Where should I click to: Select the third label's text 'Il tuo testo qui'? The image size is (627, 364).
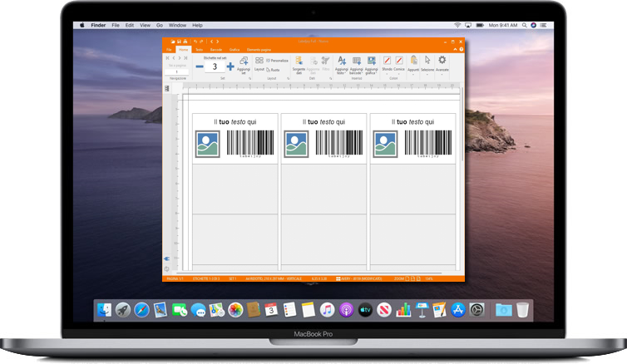coord(412,122)
